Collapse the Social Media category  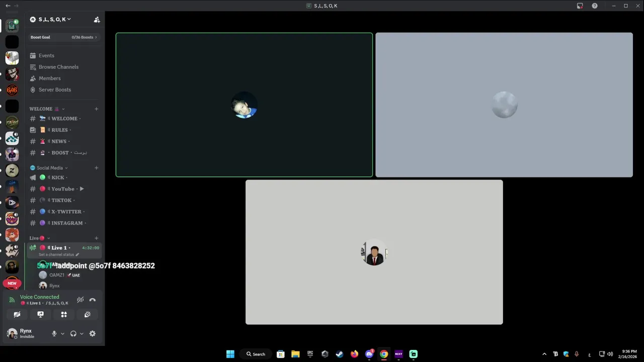49,168
